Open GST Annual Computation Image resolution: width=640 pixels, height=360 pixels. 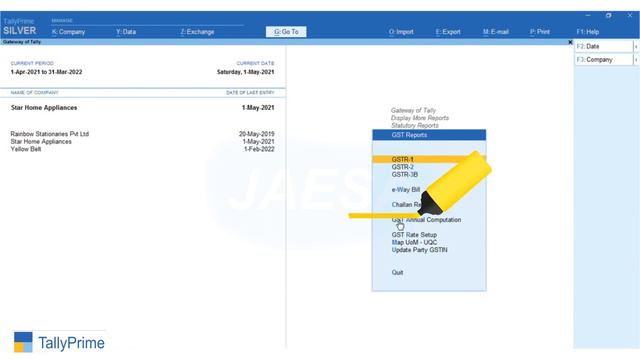[426, 220]
